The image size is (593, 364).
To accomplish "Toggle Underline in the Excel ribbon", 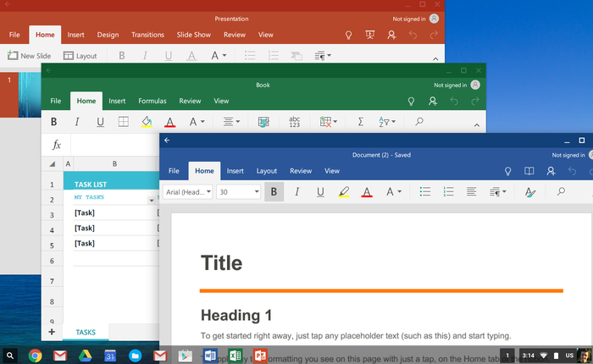I will 100,122.
